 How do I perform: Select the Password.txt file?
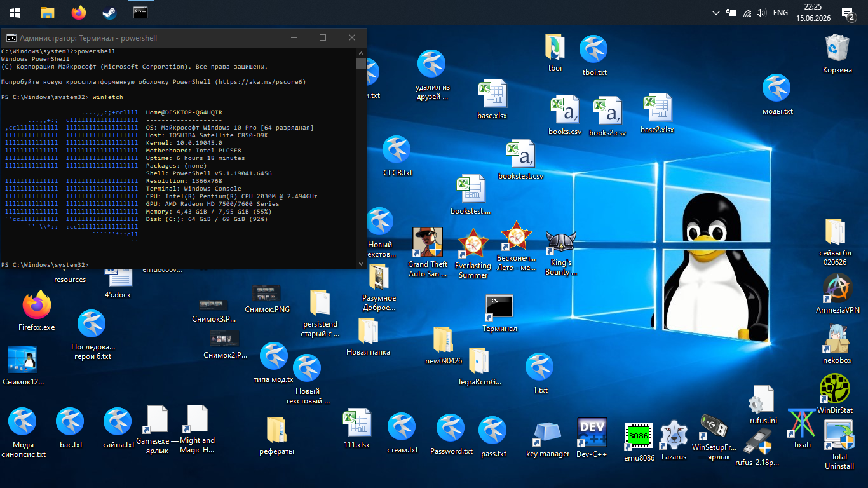[451, 435]
